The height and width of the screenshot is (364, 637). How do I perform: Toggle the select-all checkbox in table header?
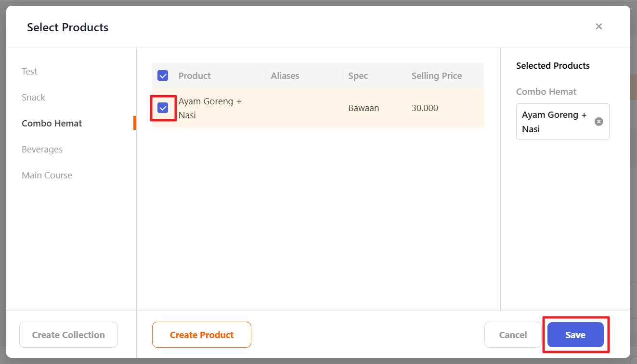(163, 75)
